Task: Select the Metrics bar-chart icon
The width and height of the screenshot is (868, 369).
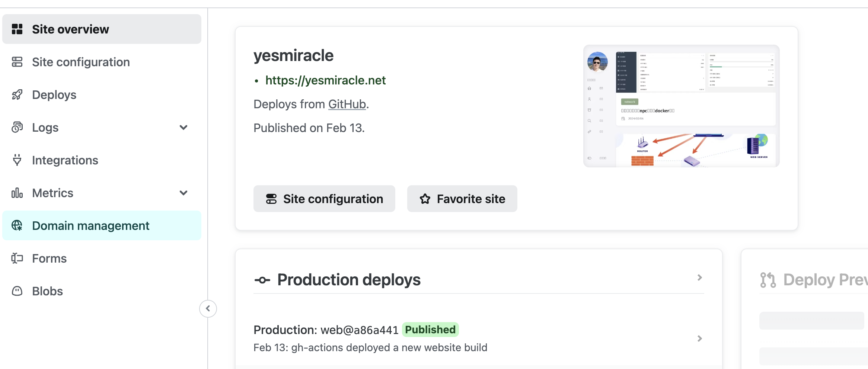Action: (17, 193)
